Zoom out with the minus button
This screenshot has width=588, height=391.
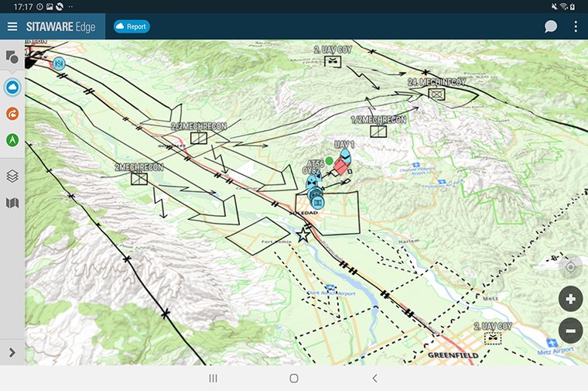570,331
